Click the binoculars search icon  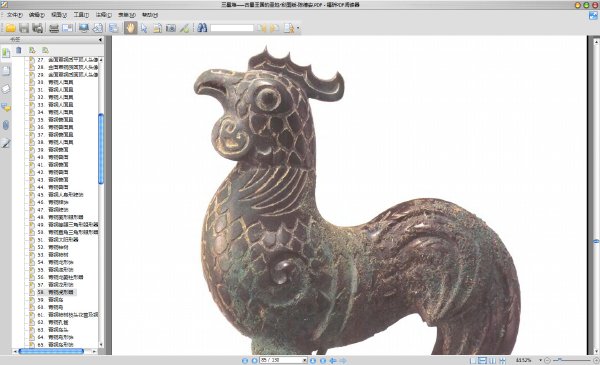202,28
